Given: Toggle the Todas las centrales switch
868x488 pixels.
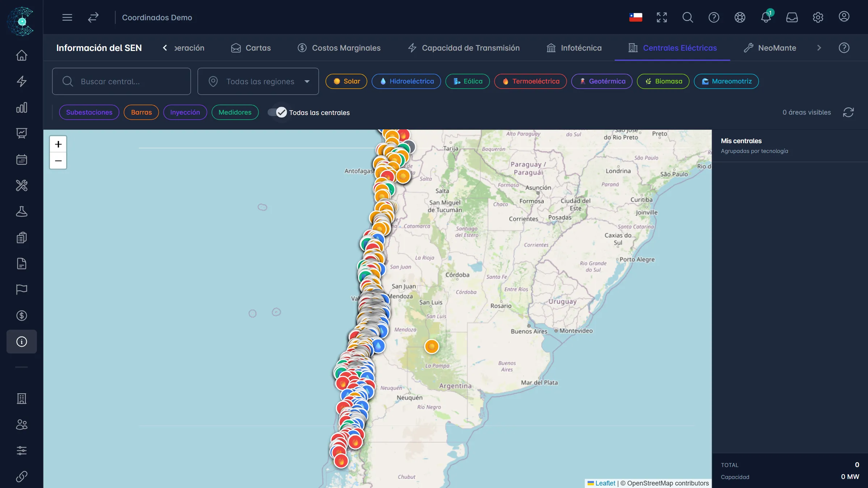Looking at the screenshot, I should pos(277,112).
